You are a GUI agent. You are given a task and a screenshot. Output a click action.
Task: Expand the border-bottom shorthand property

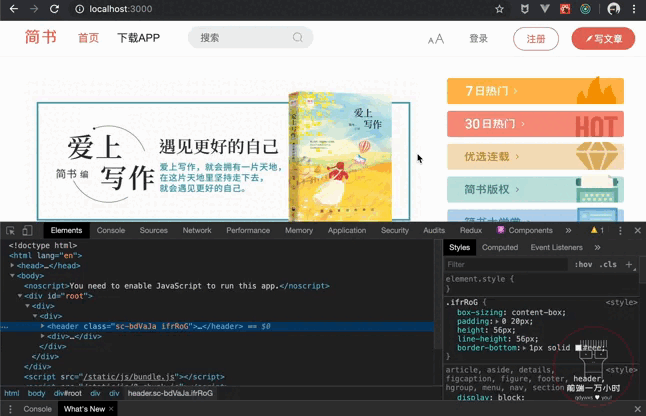point(524,348)
